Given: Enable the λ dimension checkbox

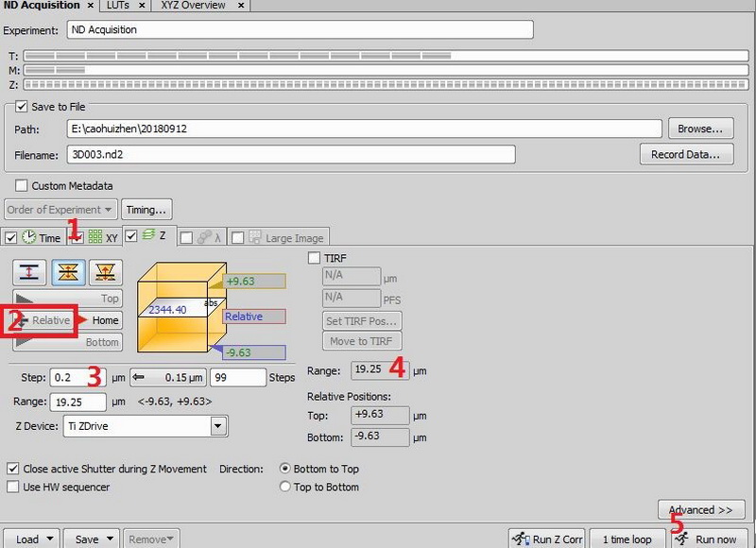Looking at the screenshot, I should pyautogui.click(x=186, y=237).
